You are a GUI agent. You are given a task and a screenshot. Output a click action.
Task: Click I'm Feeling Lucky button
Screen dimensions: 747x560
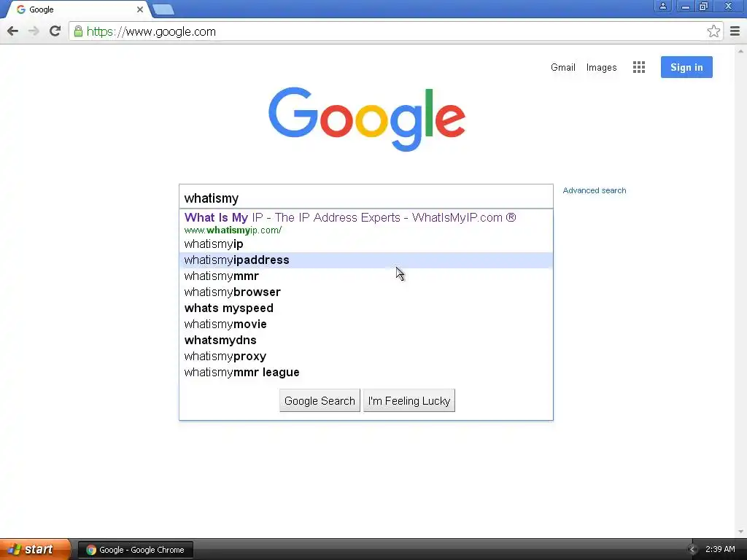click(x=409, y=401)
